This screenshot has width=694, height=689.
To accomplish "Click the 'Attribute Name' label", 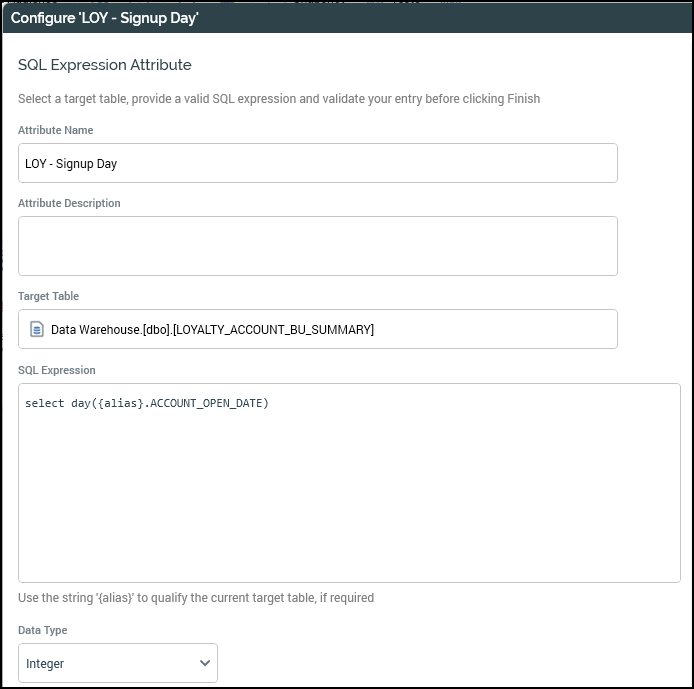I will pyautogui.click(x=56, y=130).
